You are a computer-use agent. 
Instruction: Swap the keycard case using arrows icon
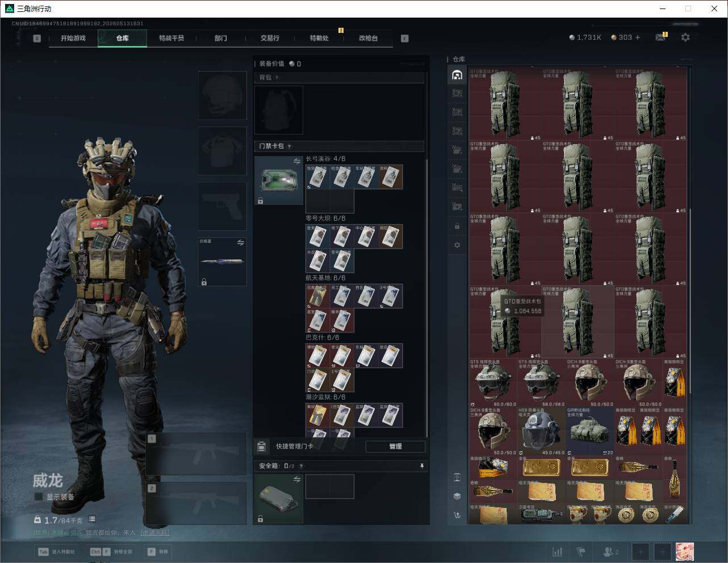coord(296,162)
